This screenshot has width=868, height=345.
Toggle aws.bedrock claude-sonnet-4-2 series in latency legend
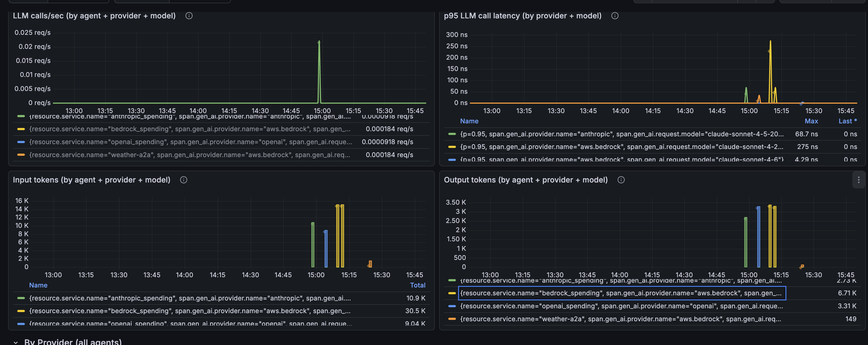pyautogui.click(x=622, y=147)
